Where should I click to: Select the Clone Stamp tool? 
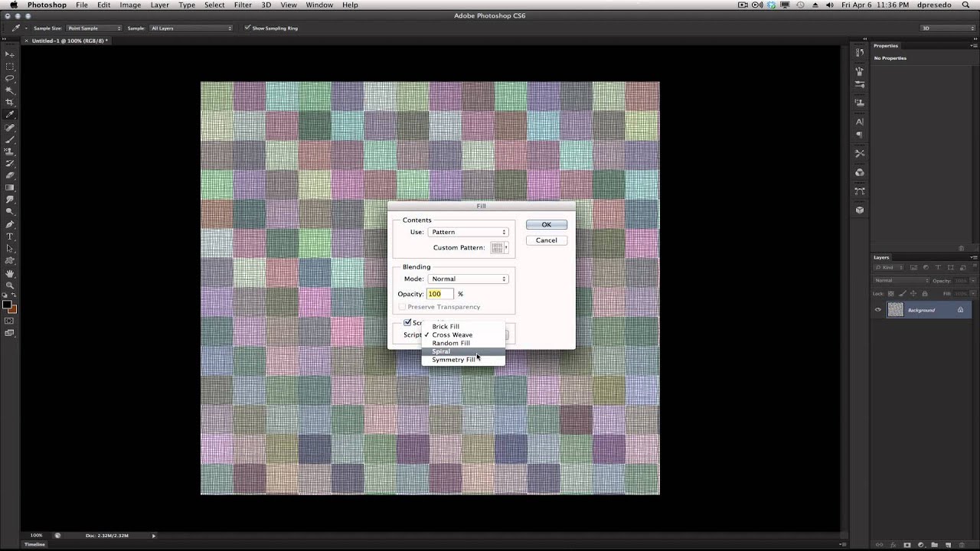10,152
